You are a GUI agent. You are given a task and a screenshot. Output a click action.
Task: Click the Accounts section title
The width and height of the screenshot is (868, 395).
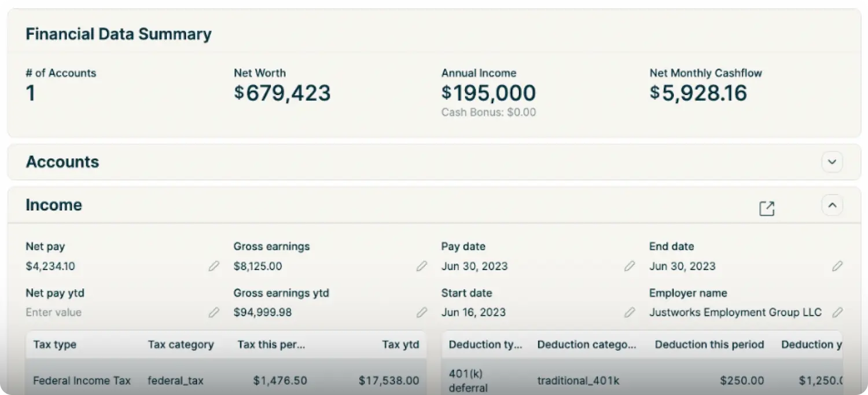click(x=62, y=162)
